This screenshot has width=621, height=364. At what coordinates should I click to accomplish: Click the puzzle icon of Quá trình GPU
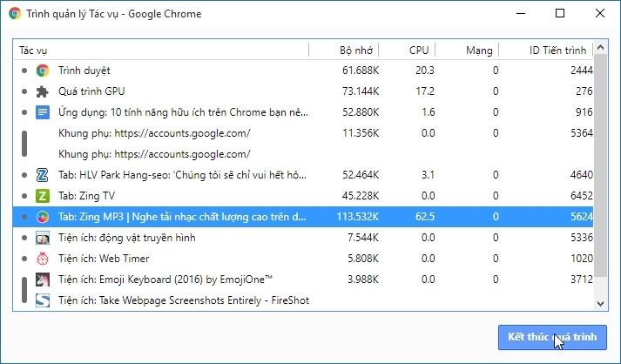click(43, 91)
